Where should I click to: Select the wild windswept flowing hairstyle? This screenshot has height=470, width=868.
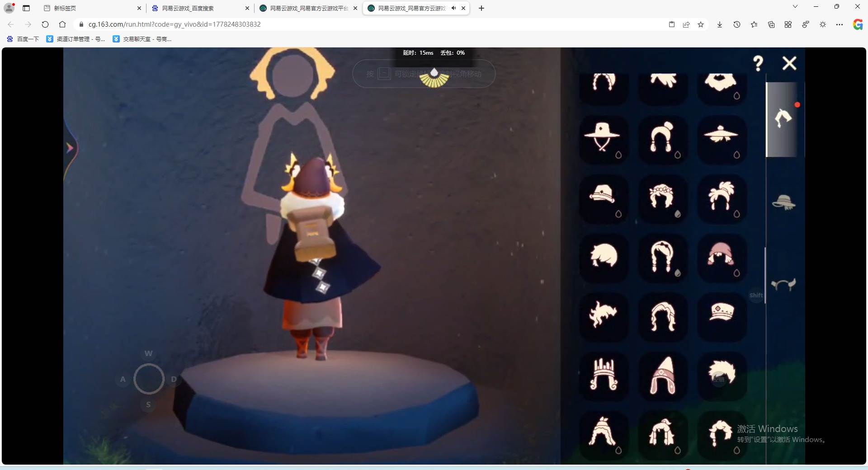click(x=604, y=317)
